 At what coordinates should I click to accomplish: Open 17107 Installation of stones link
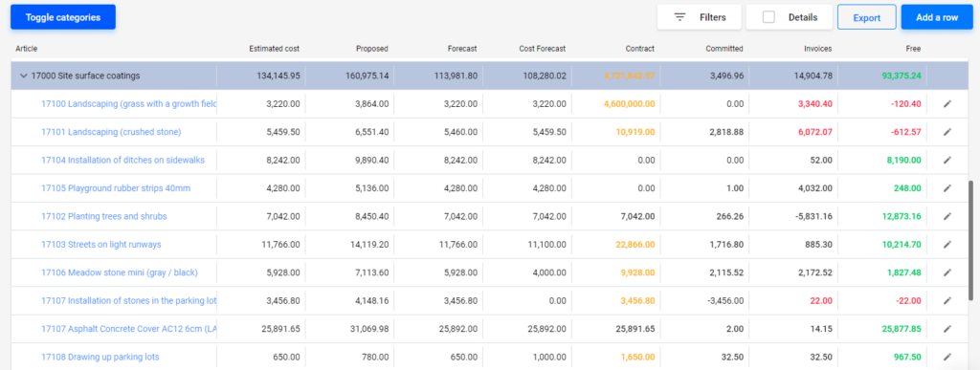[129, 301]
